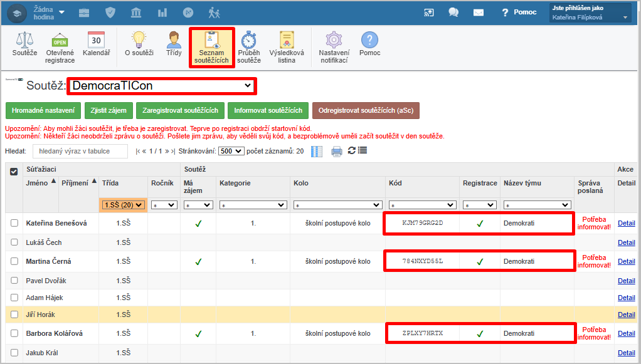The image size is (641, 364).
Task: Click Informovat soutěžících button
Action: pyautogui.click(x=268, y=110)
